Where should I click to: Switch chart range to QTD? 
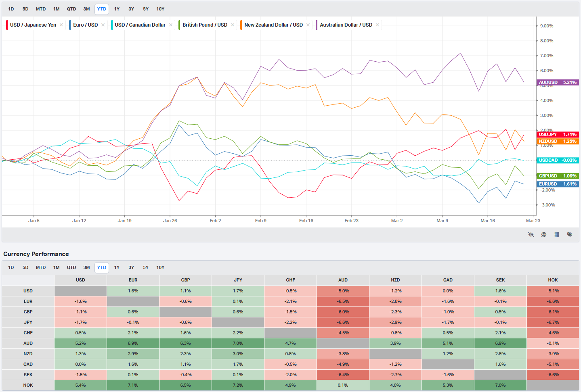[71, 9]
